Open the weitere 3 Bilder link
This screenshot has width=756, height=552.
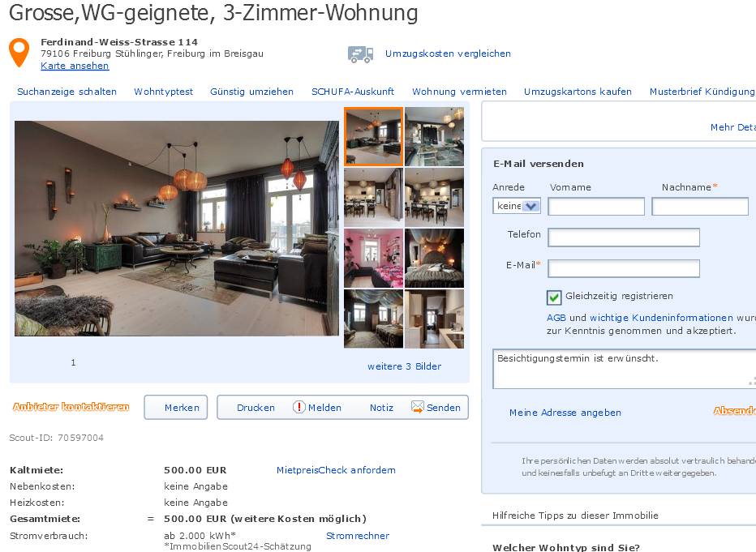pos(404,366)
